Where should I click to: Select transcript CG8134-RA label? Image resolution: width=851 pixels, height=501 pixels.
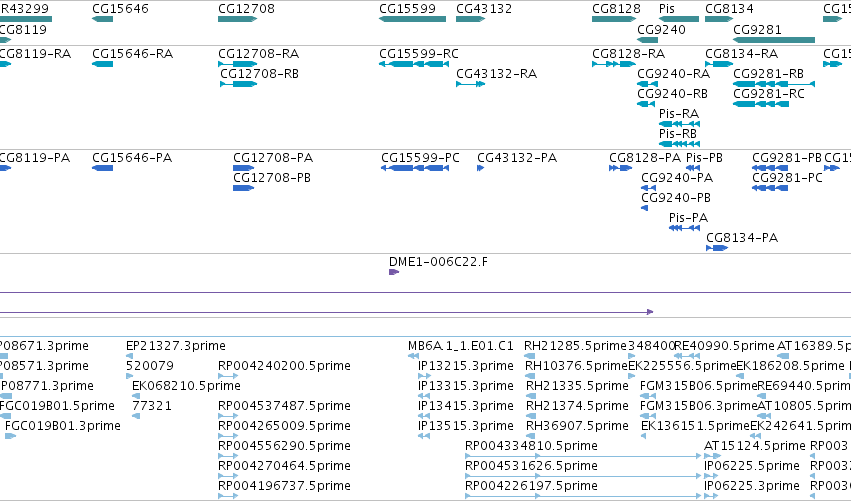[x=741, y=53]
